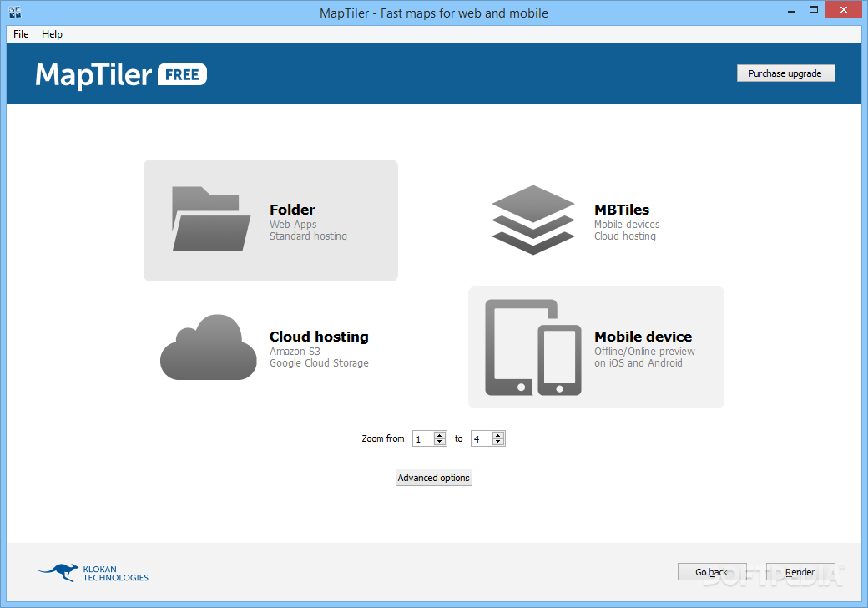Click the 'on iOS and Android' description text

pos(638,362)
